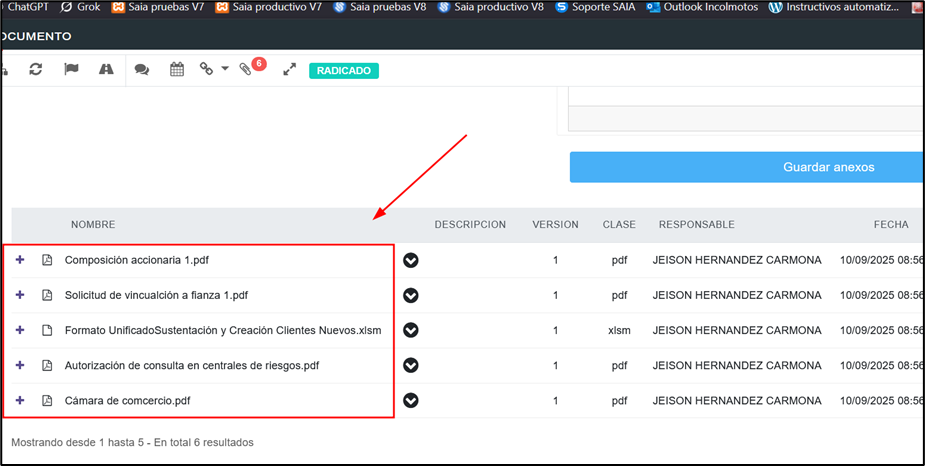Screen dimensions: 925x466
Task: Open description chevron for Solicitud de vinculación row
Action: click(x=411, y=295)
